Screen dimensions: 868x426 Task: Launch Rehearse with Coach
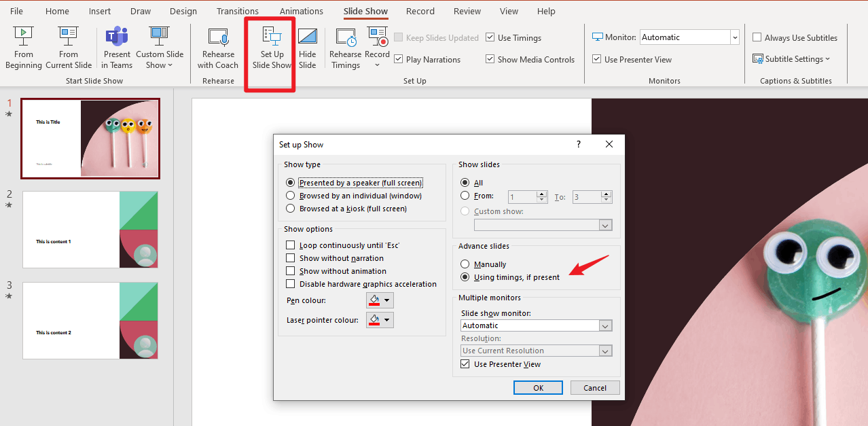pos(218,48)
